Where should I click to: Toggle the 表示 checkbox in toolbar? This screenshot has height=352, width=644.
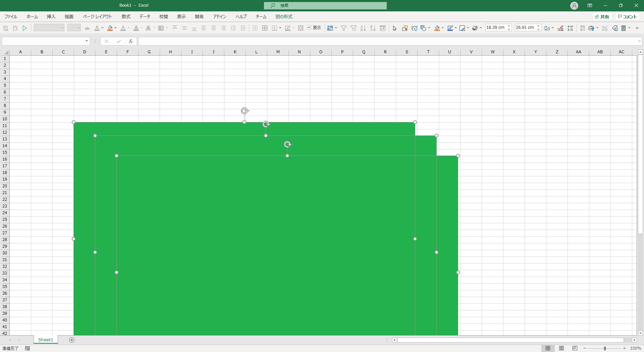coord(309,28)
